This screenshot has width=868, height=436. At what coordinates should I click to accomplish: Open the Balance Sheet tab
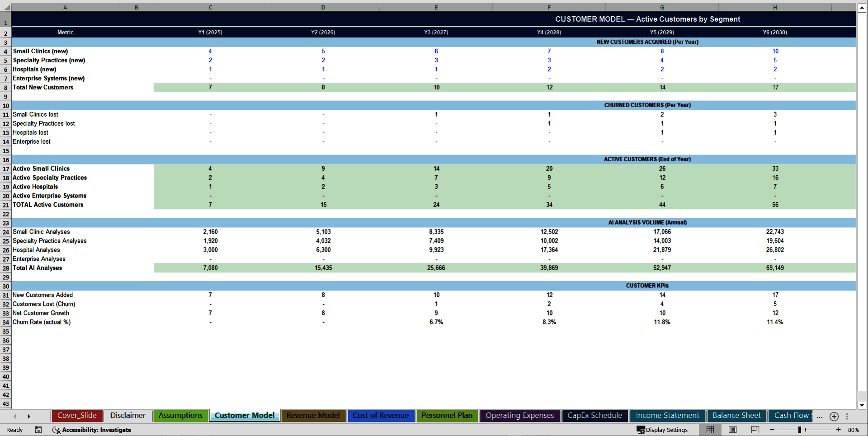pos(736,416)
